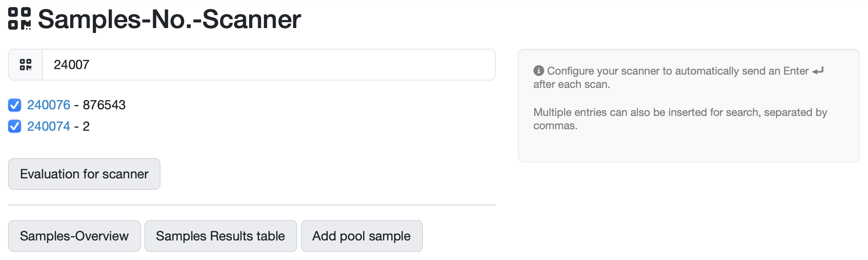The width and height of the screenshot is (868, 260).
Task: Click the 'after each scan.' text
Action: click(572, 84)
